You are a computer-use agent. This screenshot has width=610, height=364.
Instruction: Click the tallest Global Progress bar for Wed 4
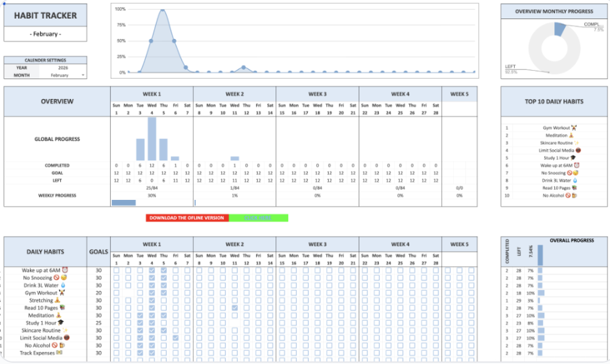152,139
